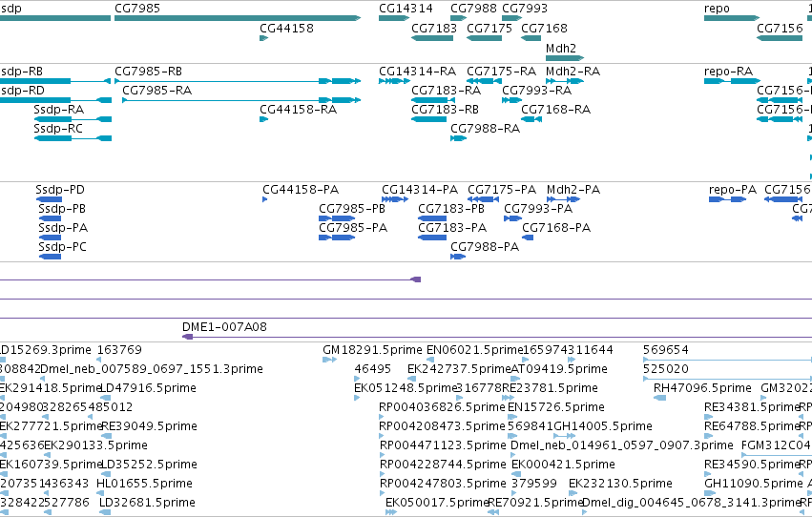Screen dimensions: 812x517
Task: Click the CG7988-RA transcript
Action: click(458, 138)
